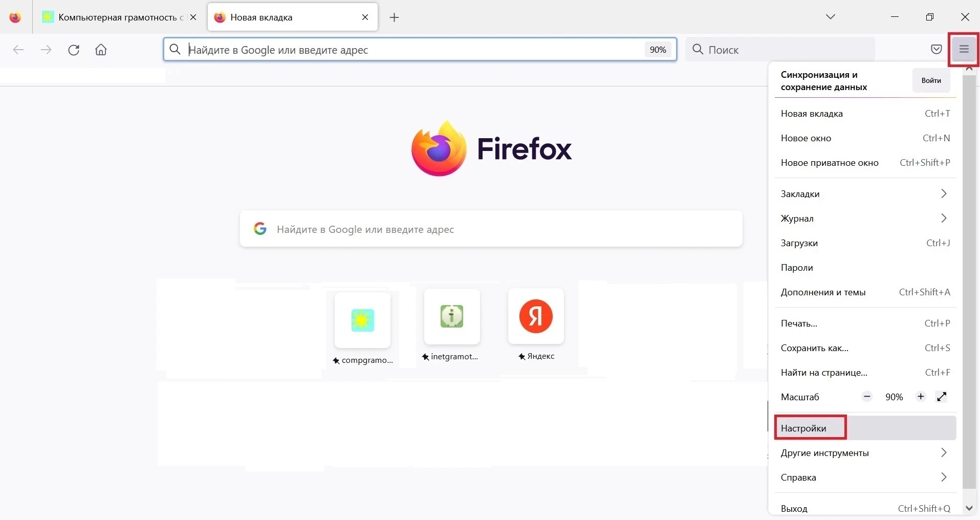Open the list all tabs chevron
This screenshot has height=520, width=980.
pos(831,17)
